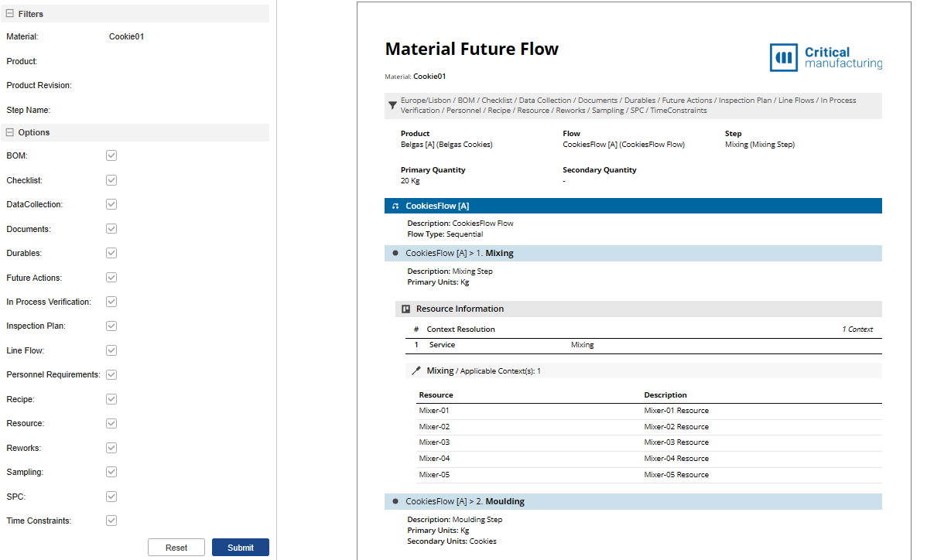Toggle the Time Constraints checkbox
Screen dimensions: 927x560
click(111, 521)
